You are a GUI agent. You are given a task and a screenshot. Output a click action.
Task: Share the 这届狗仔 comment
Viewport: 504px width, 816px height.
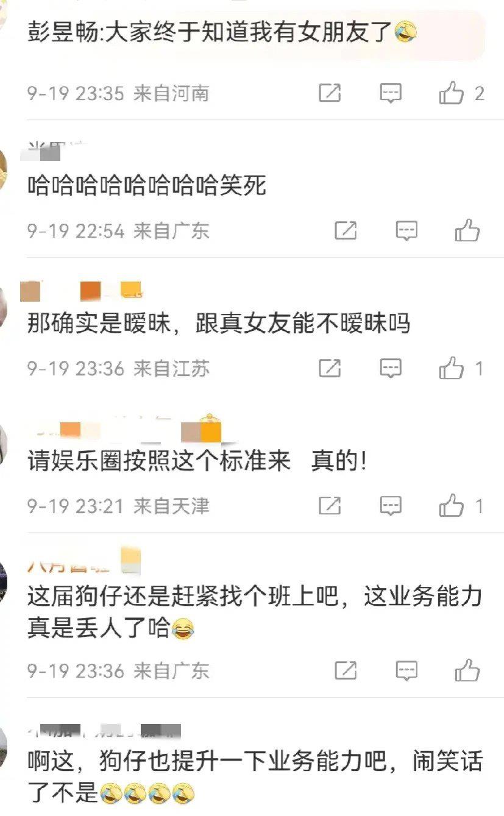(346, 670)
